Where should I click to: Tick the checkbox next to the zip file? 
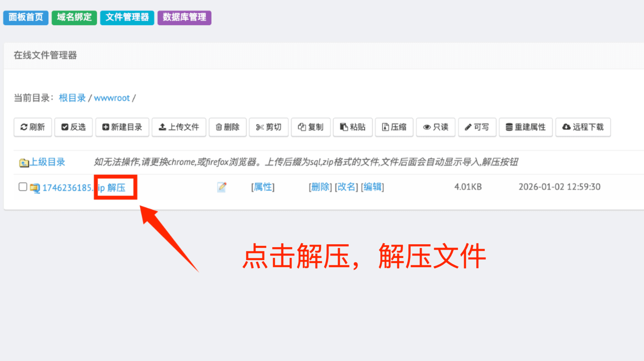click(23, 187)
